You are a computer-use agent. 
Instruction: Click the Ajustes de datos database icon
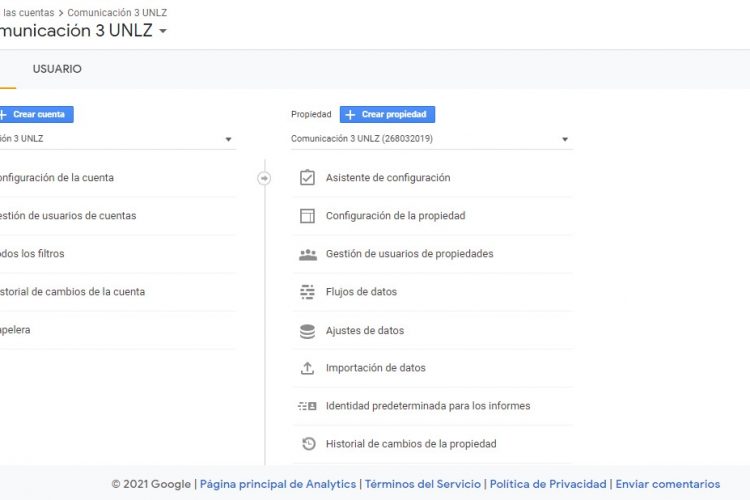(307, 331)
